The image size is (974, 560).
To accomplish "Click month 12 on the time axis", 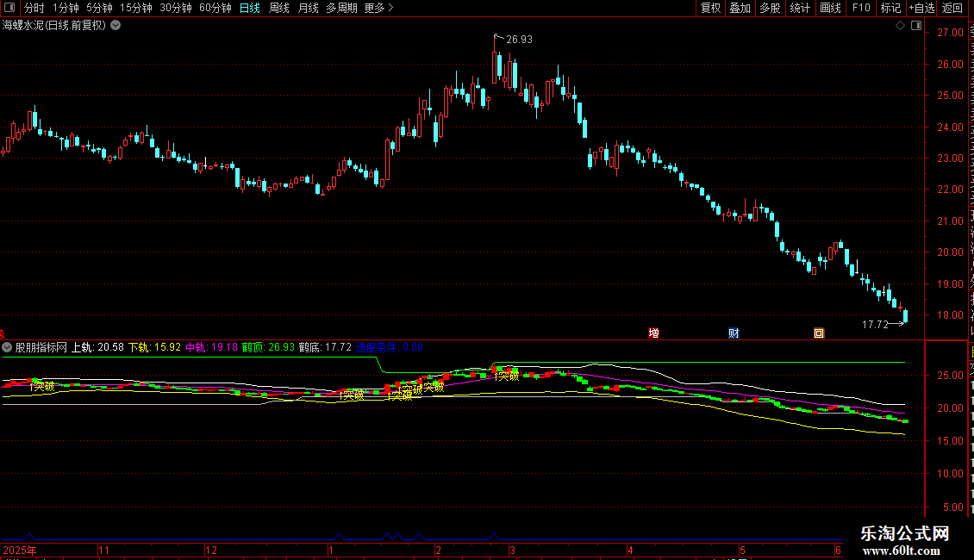I will pyautogui.click(x=211, y=550).
